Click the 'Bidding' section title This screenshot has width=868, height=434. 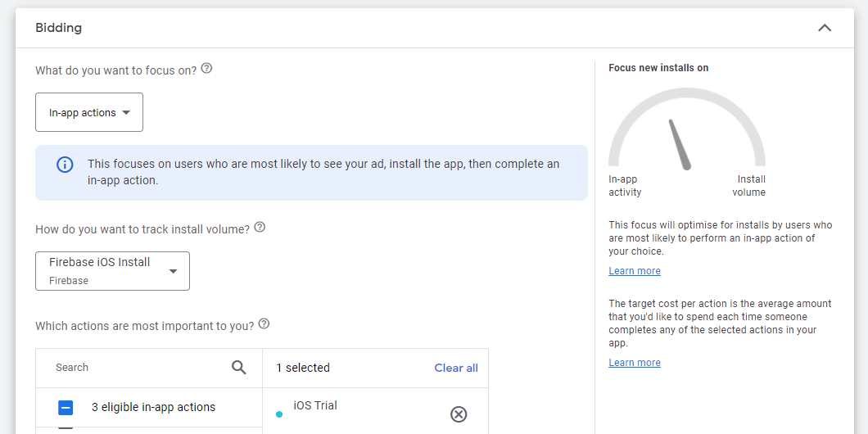pos(59,28)
